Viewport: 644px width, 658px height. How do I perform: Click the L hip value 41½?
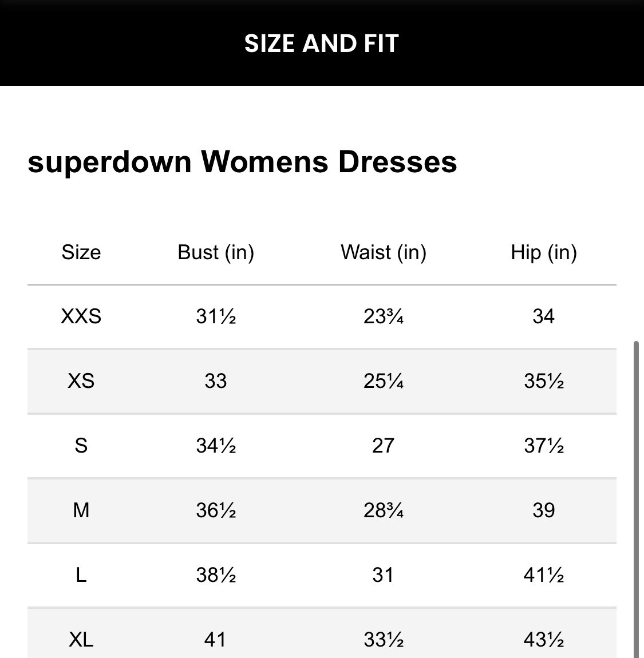[x=543, y=575]
